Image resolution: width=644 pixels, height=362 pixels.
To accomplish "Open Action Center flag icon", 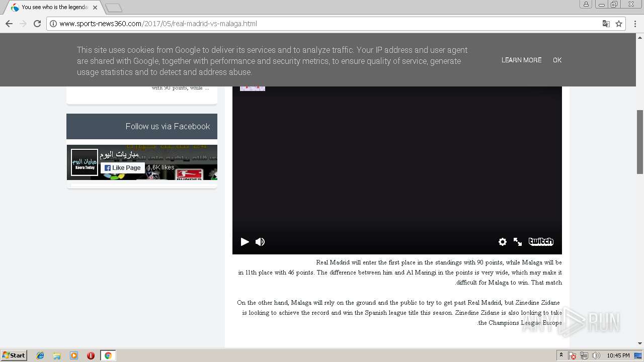I will 572,355.
